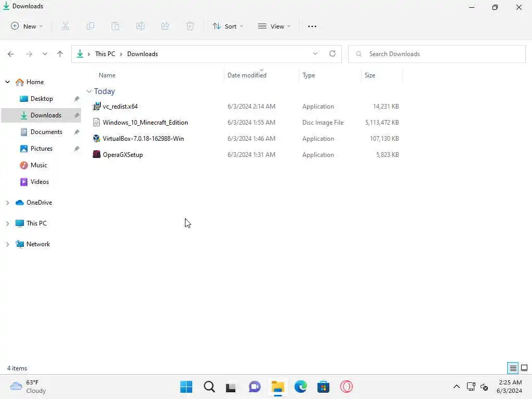532x399 pixels.
Task: Go back with the left arrow
Action: [x=11, y=54]
